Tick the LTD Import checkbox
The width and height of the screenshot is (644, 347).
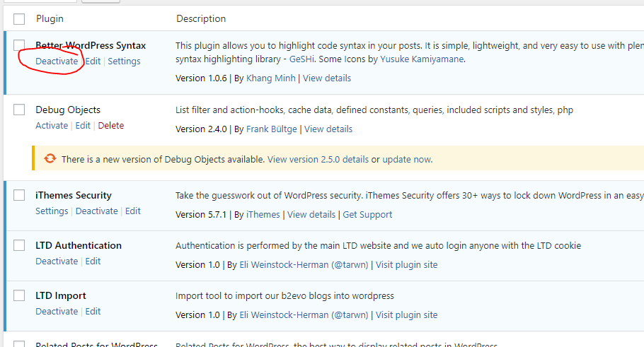[x=19, y=295]
